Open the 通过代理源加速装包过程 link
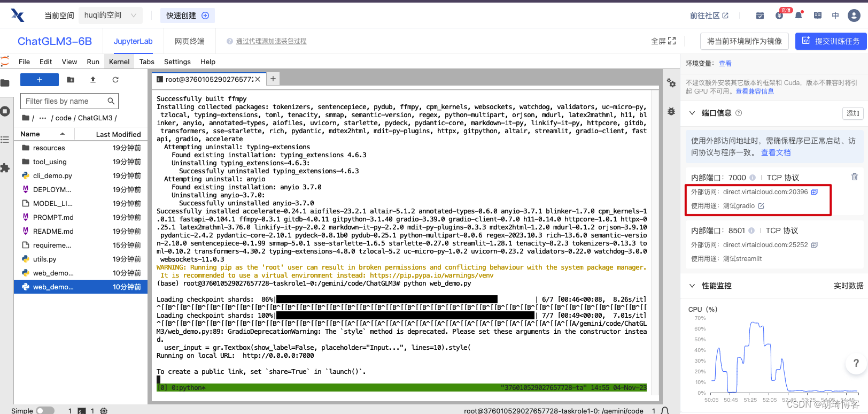Screen dimensions: 868x414 [x=272, y=41]
